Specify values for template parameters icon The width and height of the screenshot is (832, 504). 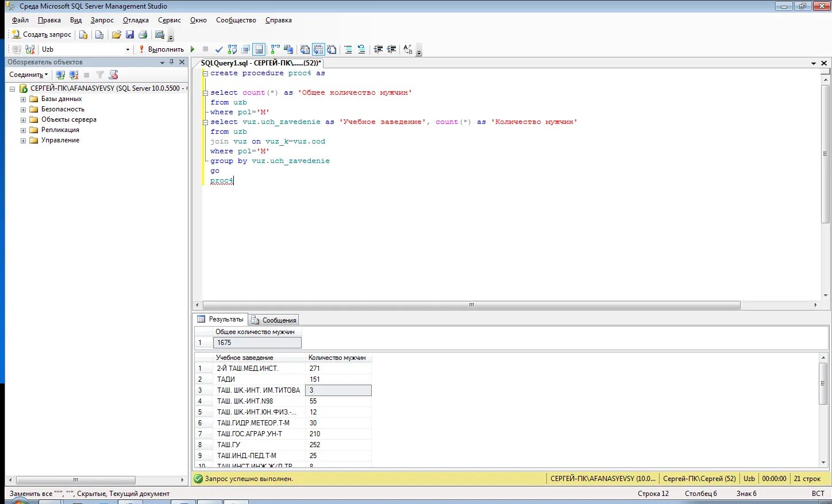pyautogui.click(x=408, y=49)
